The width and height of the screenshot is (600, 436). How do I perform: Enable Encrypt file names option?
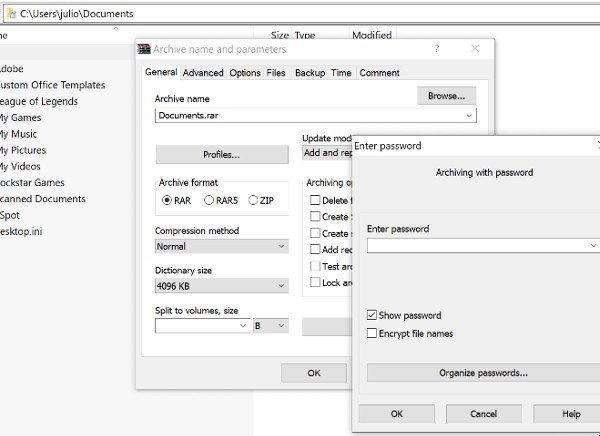point(373,333)
